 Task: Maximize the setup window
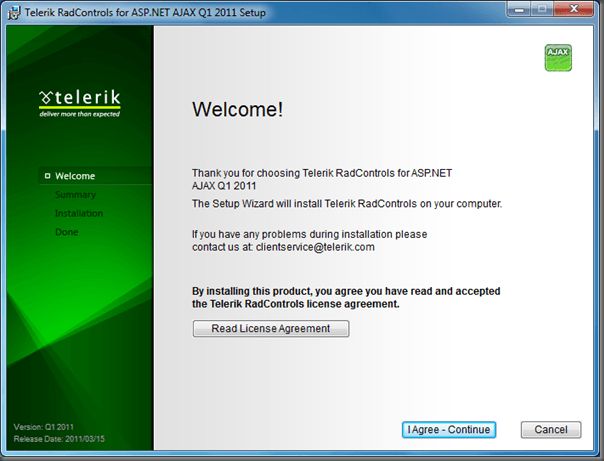pyautogui.click(x=542, y=9)
